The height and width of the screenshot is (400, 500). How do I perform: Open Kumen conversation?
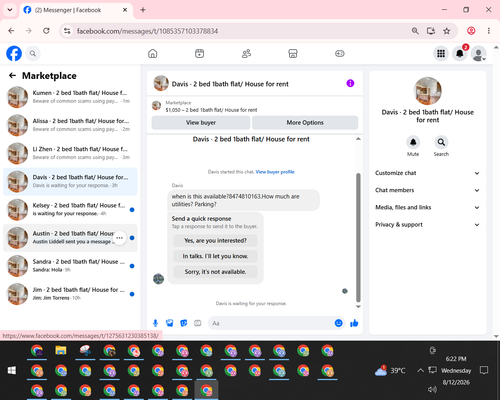[x=70, y=97]
